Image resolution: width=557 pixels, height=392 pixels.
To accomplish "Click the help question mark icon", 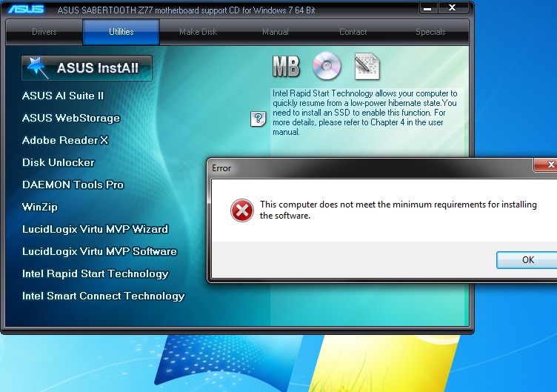I will coord(258,119).
